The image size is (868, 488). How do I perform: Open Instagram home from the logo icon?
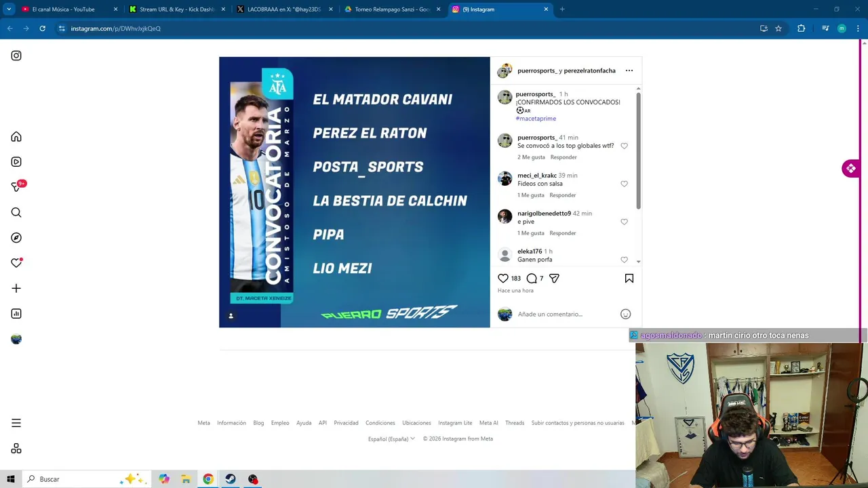[16, 56]
